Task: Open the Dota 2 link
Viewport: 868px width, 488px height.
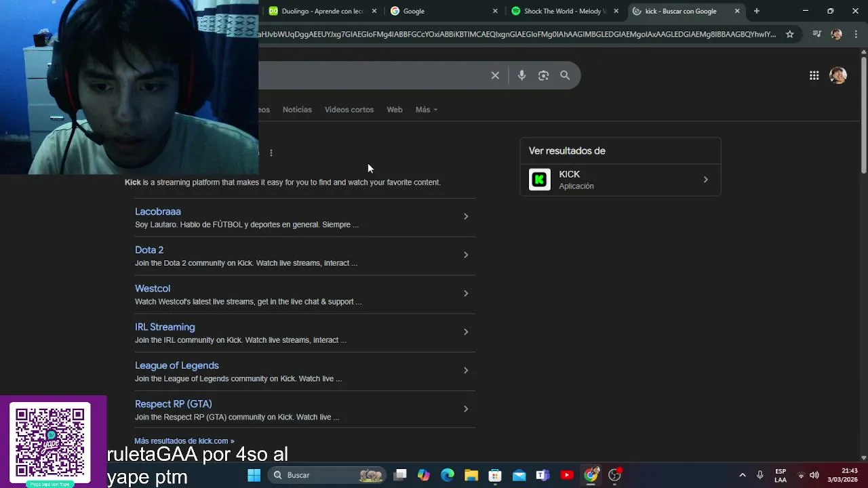Action: (149, 250)
